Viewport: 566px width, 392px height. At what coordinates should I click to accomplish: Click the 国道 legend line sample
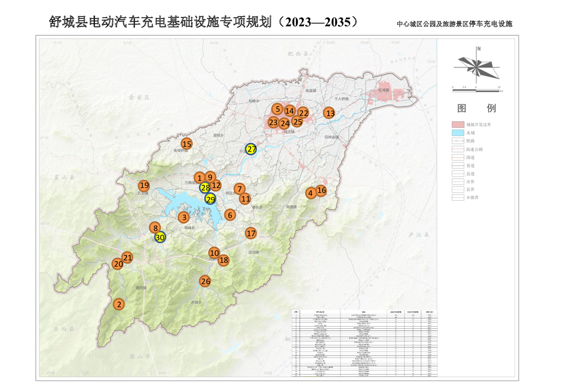click(458, 157)
